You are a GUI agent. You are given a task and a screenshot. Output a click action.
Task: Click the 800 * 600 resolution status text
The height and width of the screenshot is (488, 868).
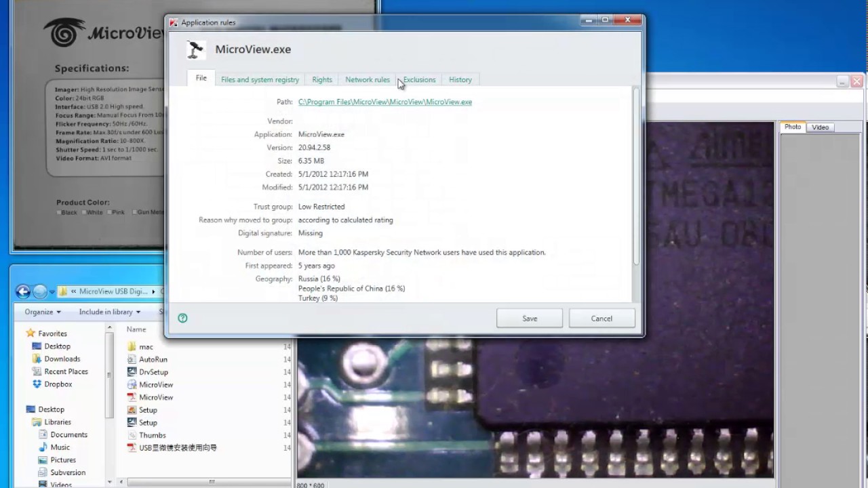tap(311, 485)
